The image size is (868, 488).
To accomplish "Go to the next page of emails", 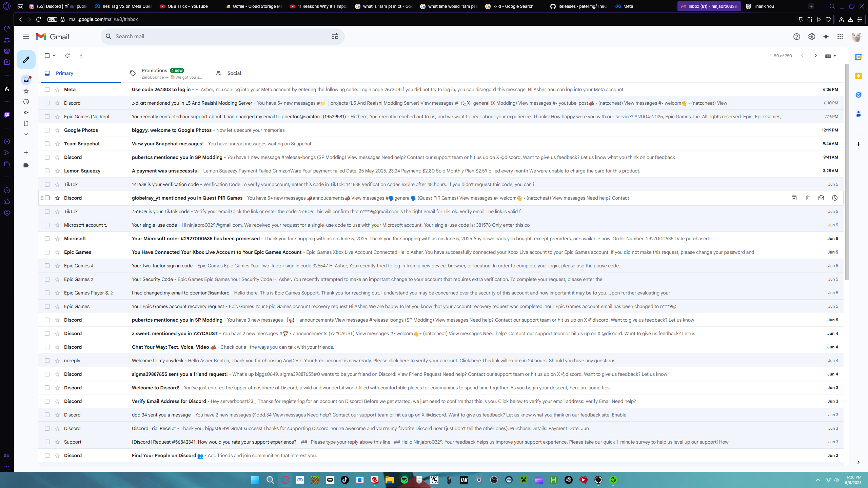I will click(x=816, y=56).
